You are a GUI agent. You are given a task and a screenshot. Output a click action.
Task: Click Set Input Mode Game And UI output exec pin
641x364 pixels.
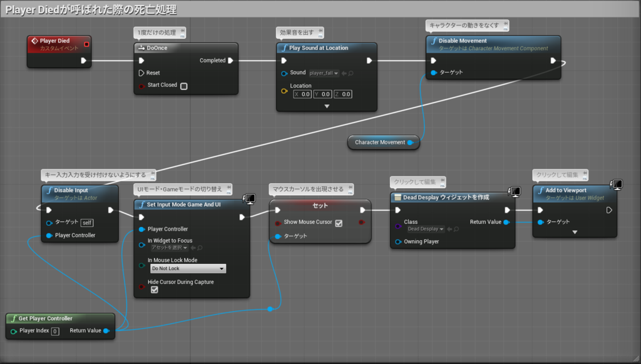coord(242,217)
